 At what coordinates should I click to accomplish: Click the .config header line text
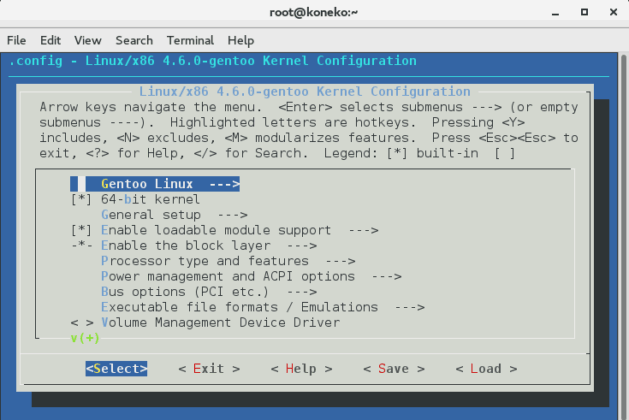[x=213, y=61]
